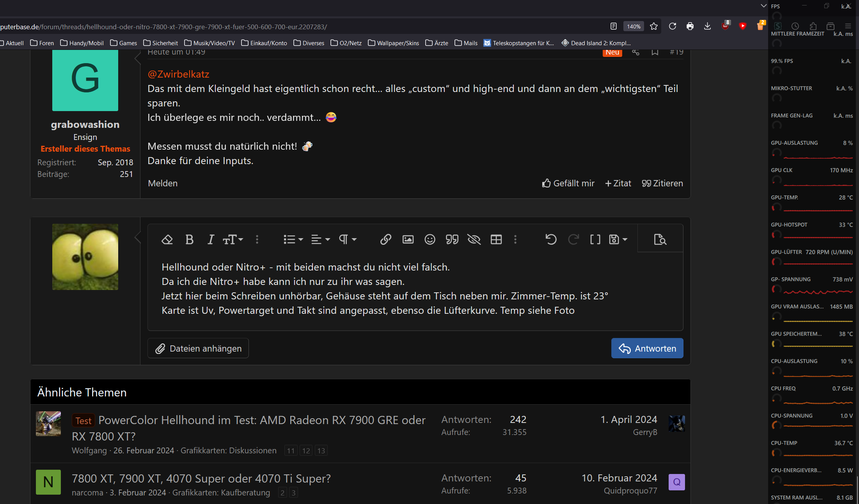Toggle BB code mode brackets button
Screen dimensions: 859x504
coord(595,239)
